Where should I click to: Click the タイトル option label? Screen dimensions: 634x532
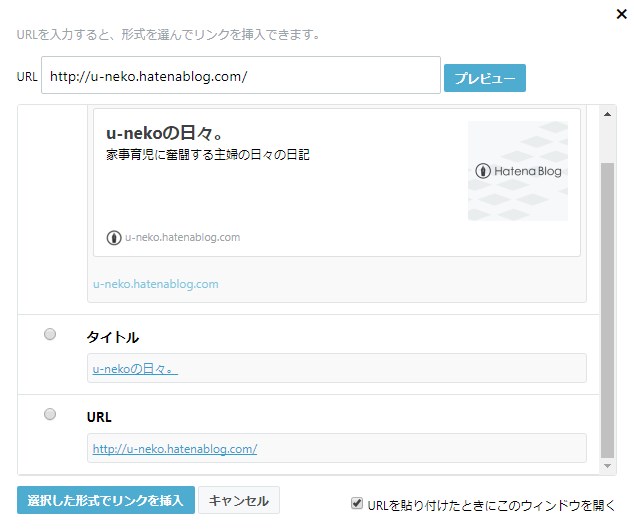[113, 337]
